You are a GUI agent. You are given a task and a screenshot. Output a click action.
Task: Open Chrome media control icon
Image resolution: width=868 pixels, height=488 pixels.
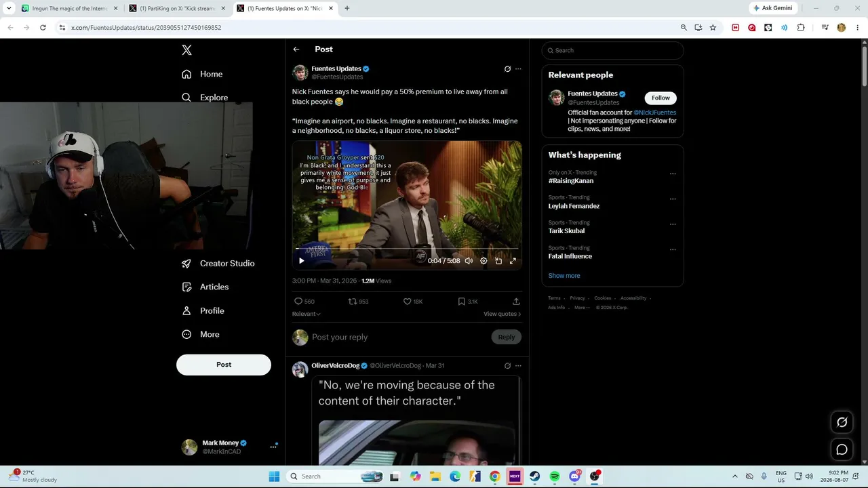point(825,28)
